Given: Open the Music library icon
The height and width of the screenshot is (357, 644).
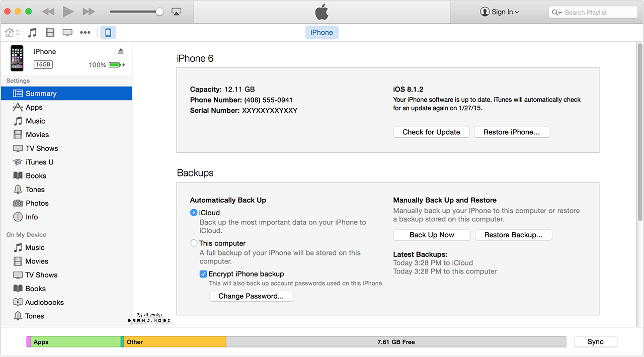Looking at the screenshot, I should point(32,33).
